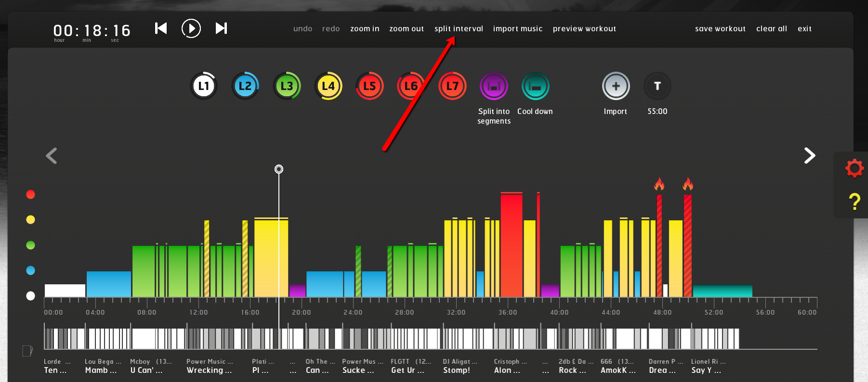
Task: Click the playhead marker on the timeline
Action: (x=279, y=169)
